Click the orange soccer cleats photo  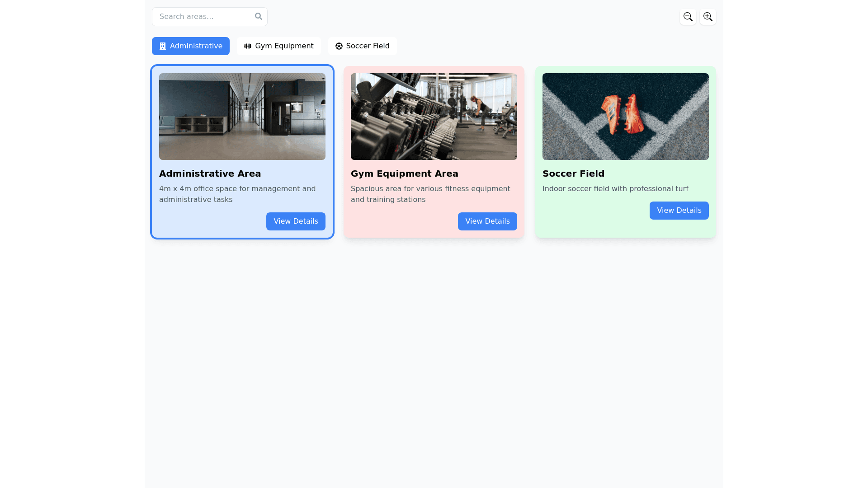pos(626,117)
